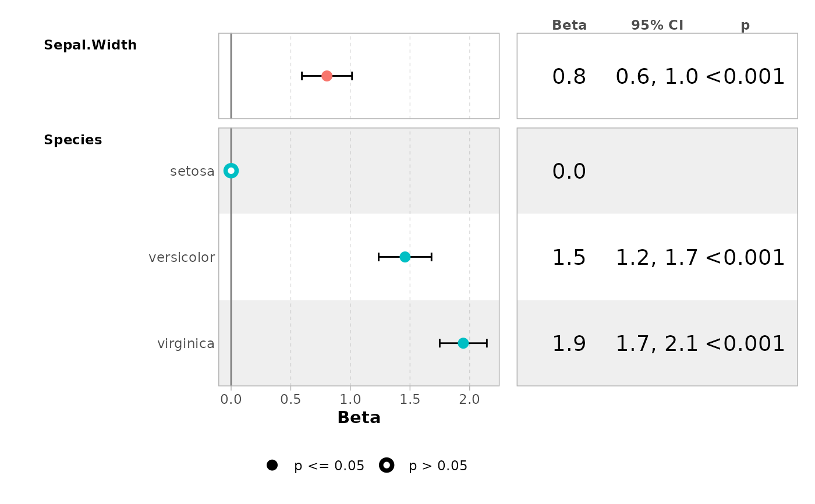The image size is (815, 504).
Task: Click the filled p <= 0.05 legend marker
Action: click(x=272, y=465)
